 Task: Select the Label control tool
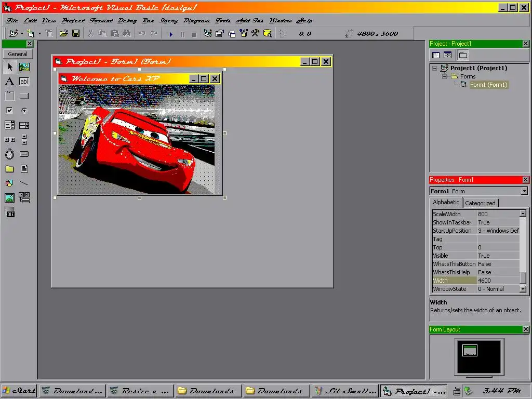coord(9,82)
